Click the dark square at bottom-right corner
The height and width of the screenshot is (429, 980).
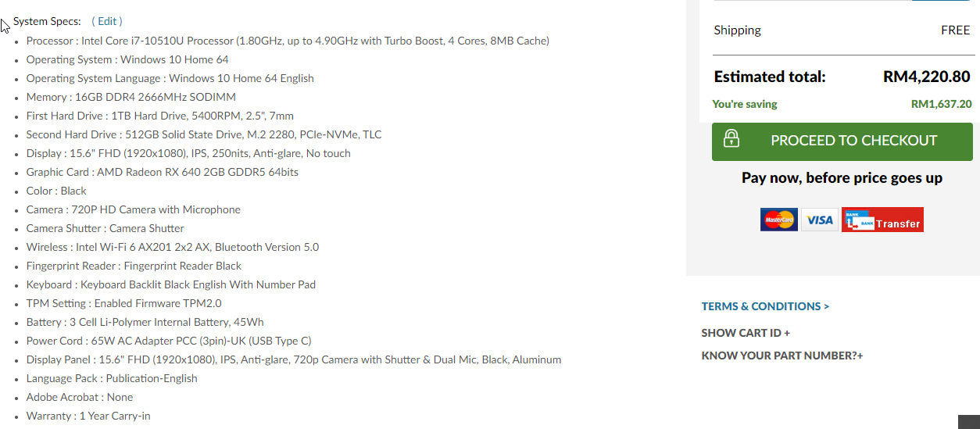point(969,422)
